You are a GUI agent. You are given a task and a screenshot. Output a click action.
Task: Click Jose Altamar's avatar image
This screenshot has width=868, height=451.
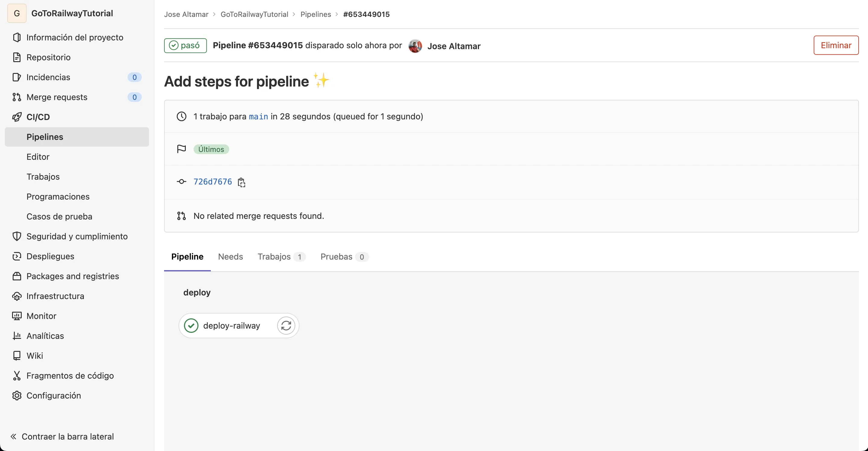(415, 46)
